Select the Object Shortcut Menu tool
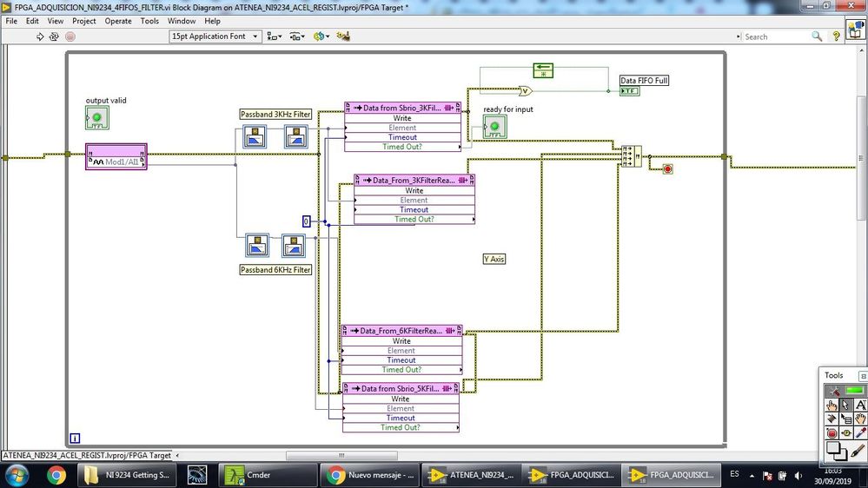 tap(846, 419)
